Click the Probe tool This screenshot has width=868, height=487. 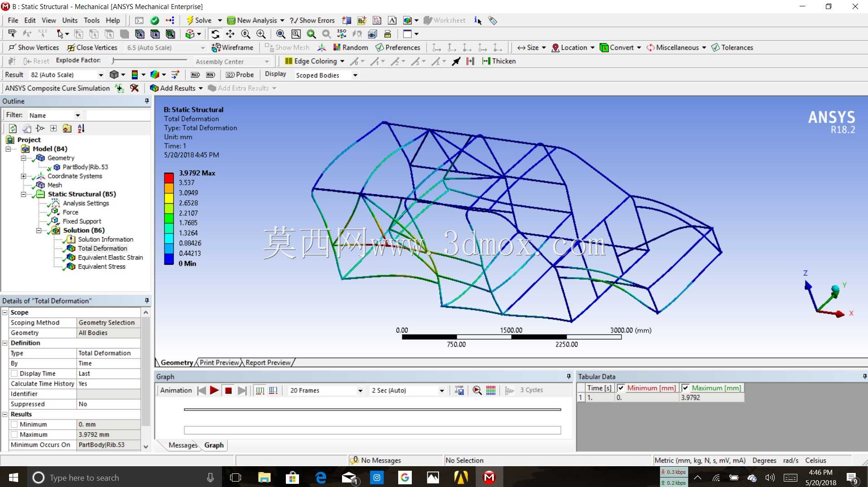240,75
